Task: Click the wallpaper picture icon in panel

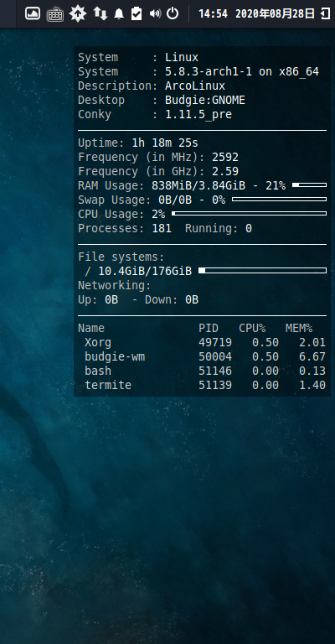Action: tap(33, 13)
